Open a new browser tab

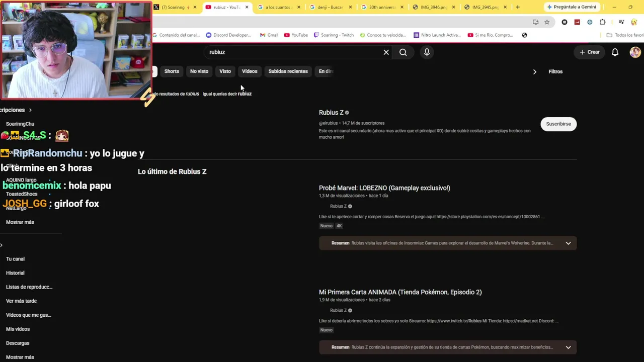click(x=518, y=7)
